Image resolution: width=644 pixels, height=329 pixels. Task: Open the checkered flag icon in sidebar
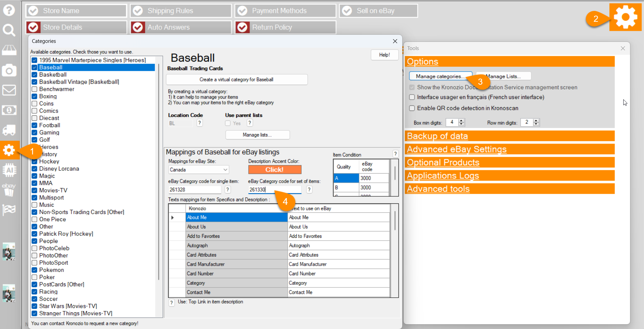click(9, 210)
